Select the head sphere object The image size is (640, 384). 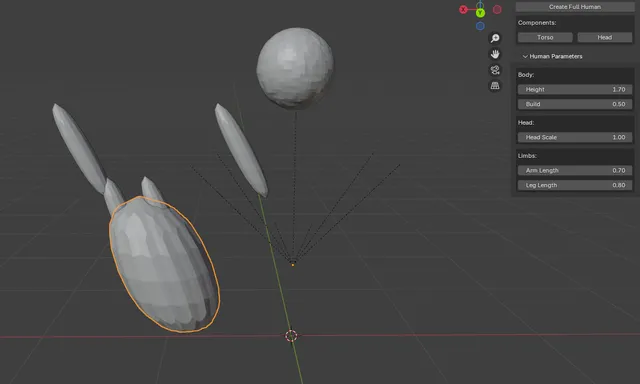(295, 68)
